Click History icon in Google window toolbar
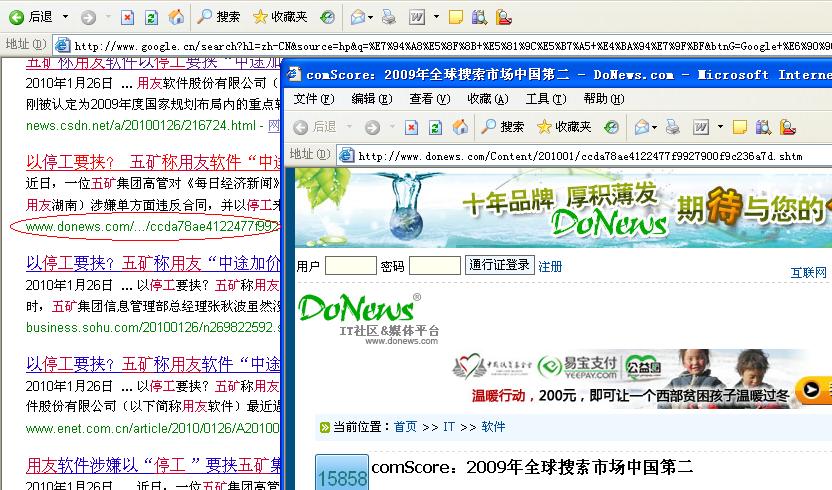832x490 pixels. [x=327, y=18]
